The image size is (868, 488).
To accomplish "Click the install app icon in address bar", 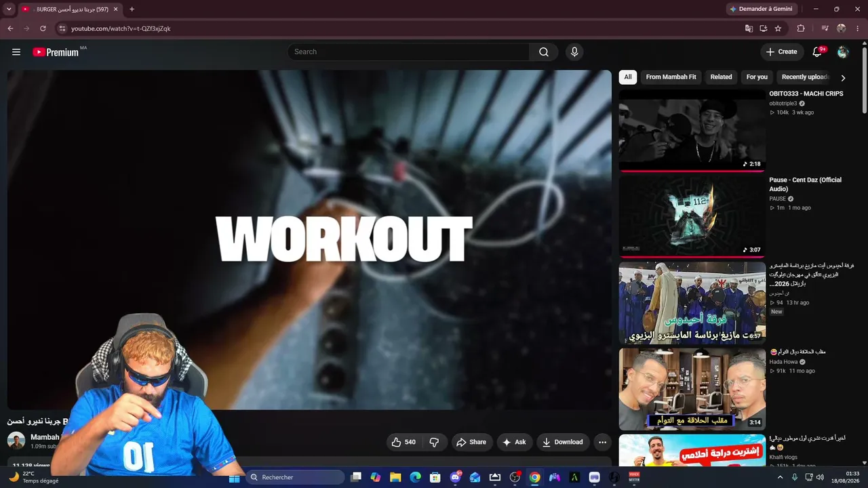I will [x=764, y=28].
